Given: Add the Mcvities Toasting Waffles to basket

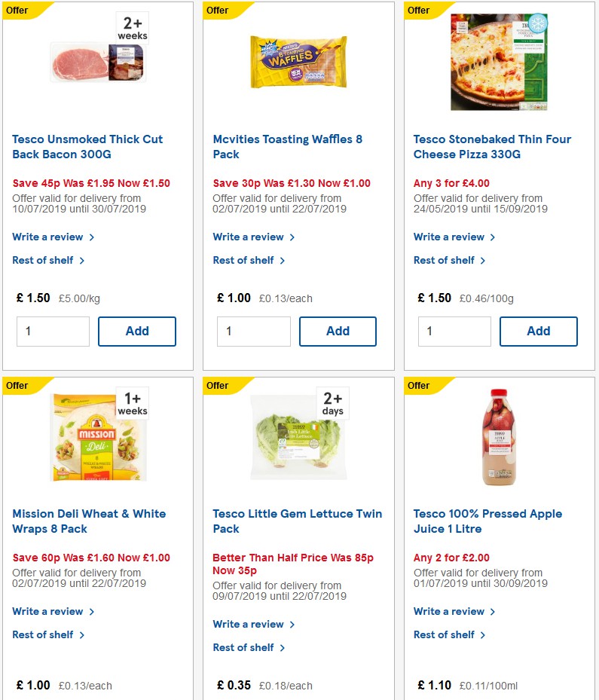Looking at the screenshot, I should coord(338,331).
